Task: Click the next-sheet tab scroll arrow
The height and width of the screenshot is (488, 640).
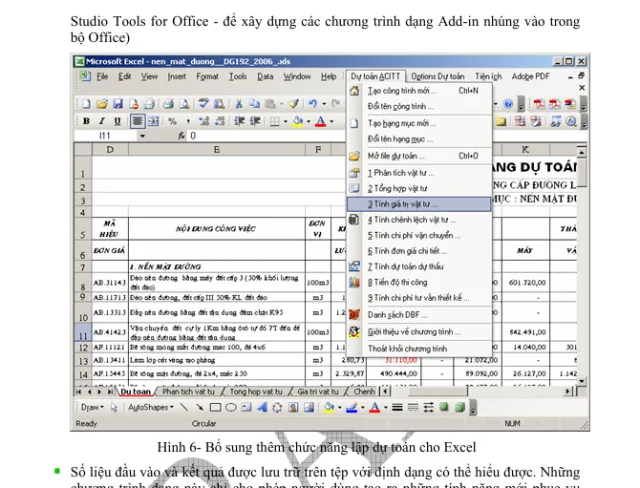Action: (99, 391)
